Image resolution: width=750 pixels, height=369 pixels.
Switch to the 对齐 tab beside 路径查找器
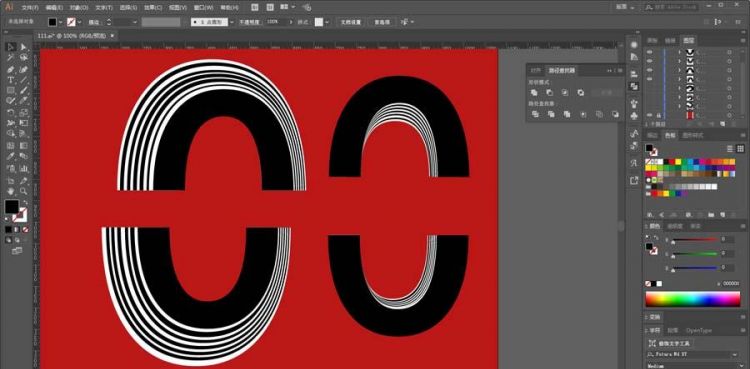(536, 71)
